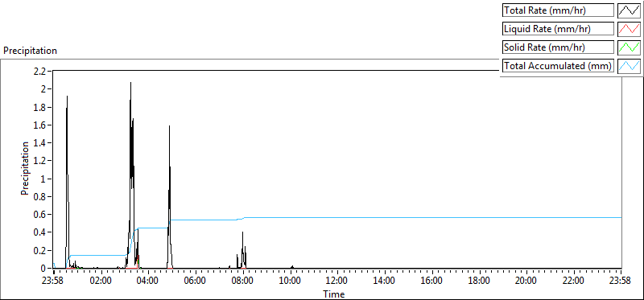
Task: Click the Time axis title
Action: point(333,294)
